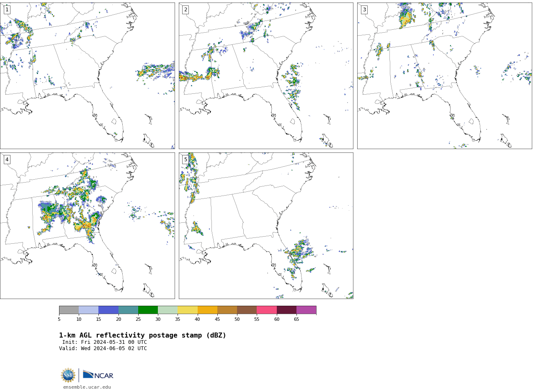Viewport: 536px width, 392px height.
Task: Click the dark green 25-30 dBZ swatch
Action: point(148,310)
